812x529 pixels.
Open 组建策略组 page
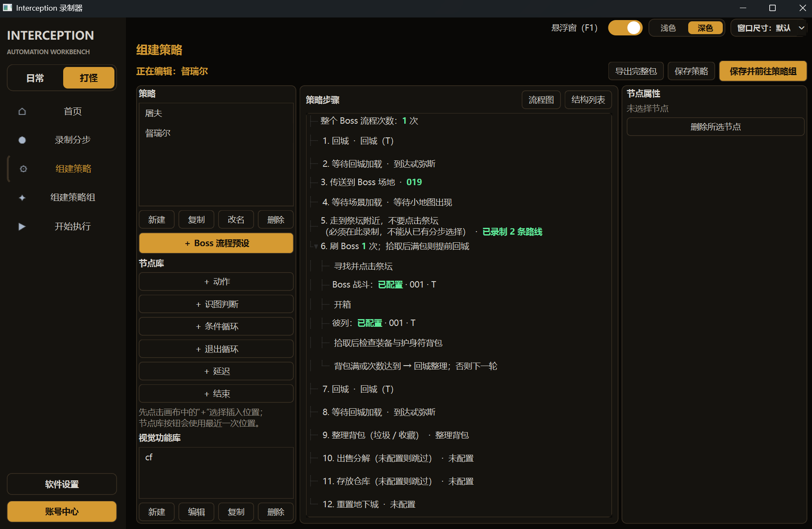pos(73,198)
